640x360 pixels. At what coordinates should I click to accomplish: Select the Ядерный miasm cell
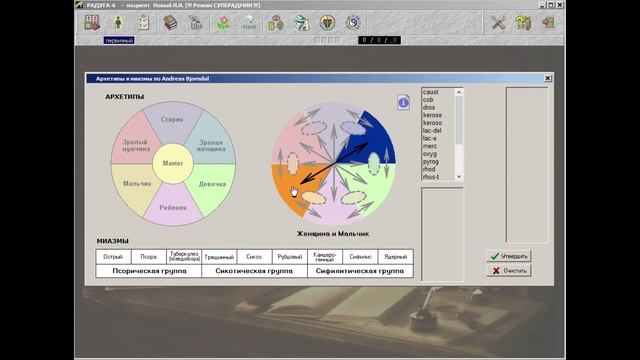coord(396,257)
